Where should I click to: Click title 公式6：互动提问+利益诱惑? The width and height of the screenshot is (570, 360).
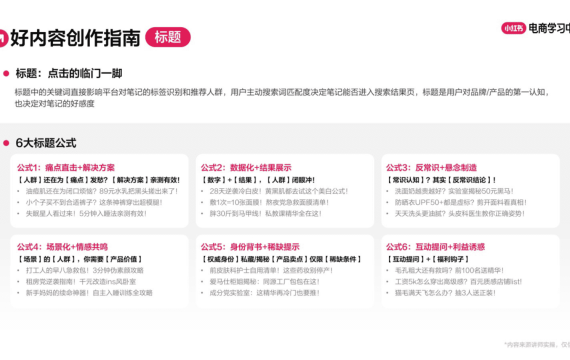[435, 247]
